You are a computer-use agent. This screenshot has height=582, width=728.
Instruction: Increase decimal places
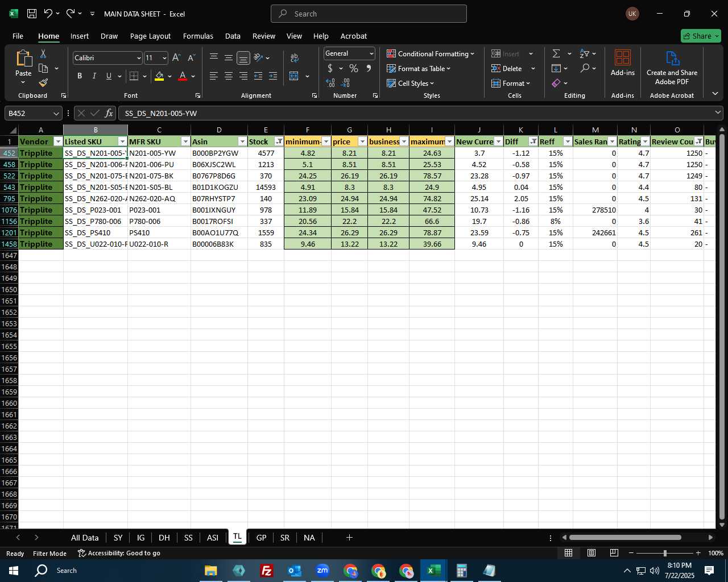tap(330, 83)
